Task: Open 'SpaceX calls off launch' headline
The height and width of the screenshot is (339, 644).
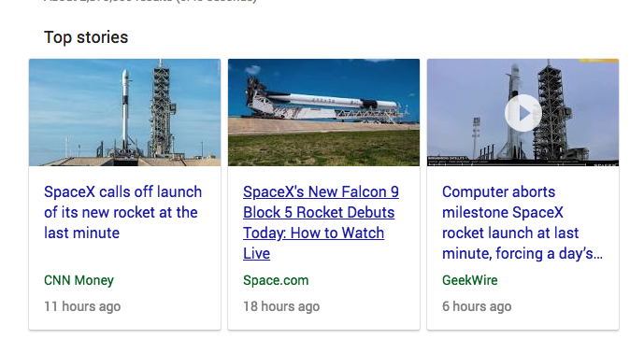Action: point(122,212)
